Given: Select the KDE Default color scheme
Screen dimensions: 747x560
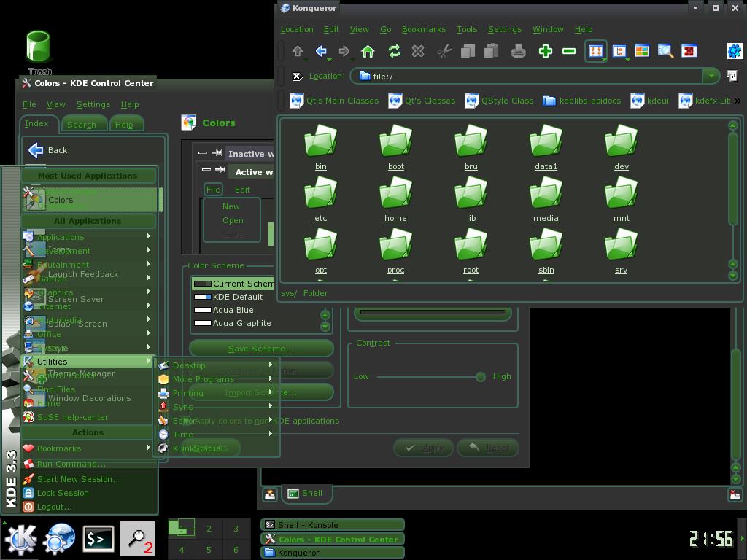Looking at the screenshot, I should click(x=233, y=297).
